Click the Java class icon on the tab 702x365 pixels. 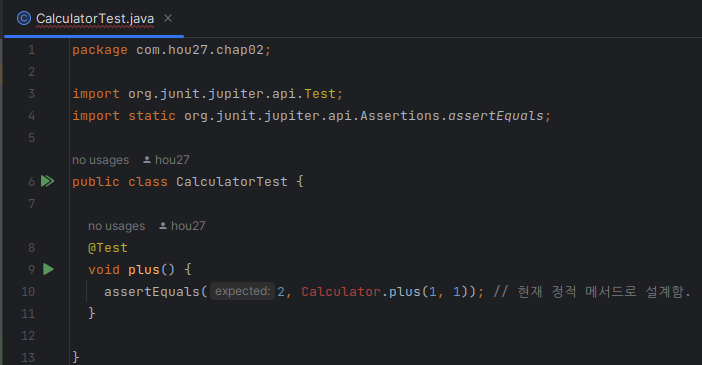coord(24,18)
